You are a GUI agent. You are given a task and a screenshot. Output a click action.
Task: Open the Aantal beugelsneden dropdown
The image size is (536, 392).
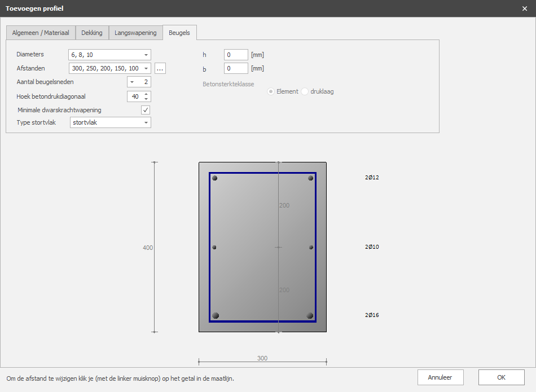[x=132, y=82]
